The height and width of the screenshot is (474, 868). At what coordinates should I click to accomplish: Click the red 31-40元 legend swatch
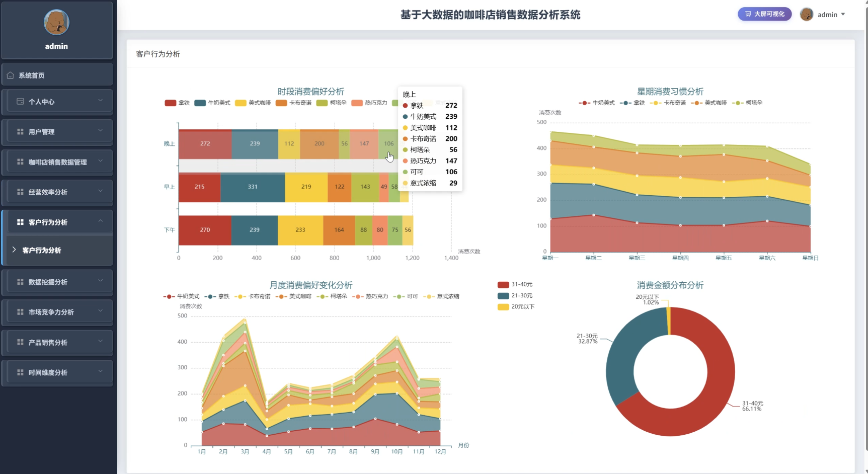(503, 285)
